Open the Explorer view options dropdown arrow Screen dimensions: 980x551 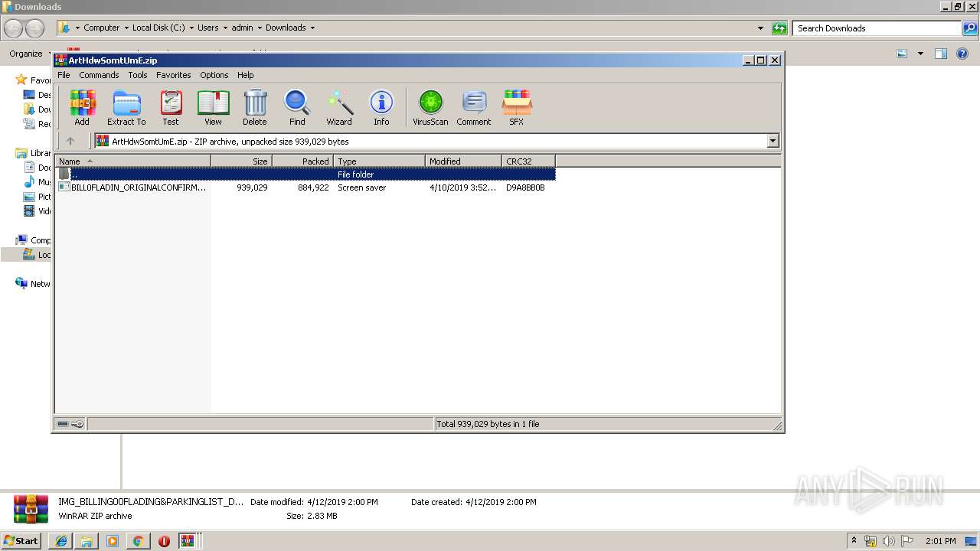920,54
